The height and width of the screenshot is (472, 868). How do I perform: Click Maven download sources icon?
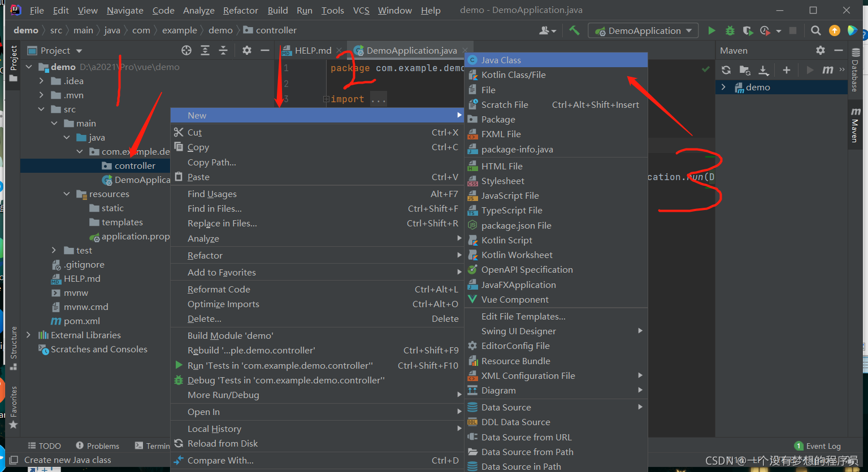pyautogui.click(x=763, y=70)
